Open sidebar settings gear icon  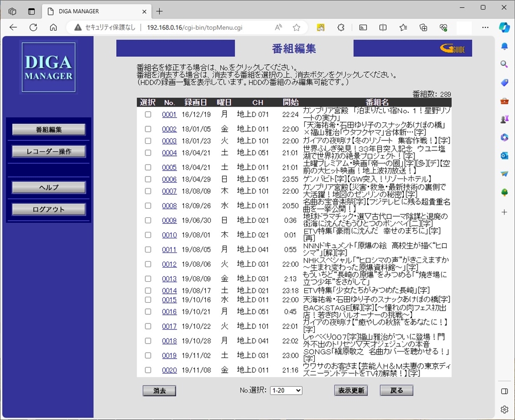[504, 409]
